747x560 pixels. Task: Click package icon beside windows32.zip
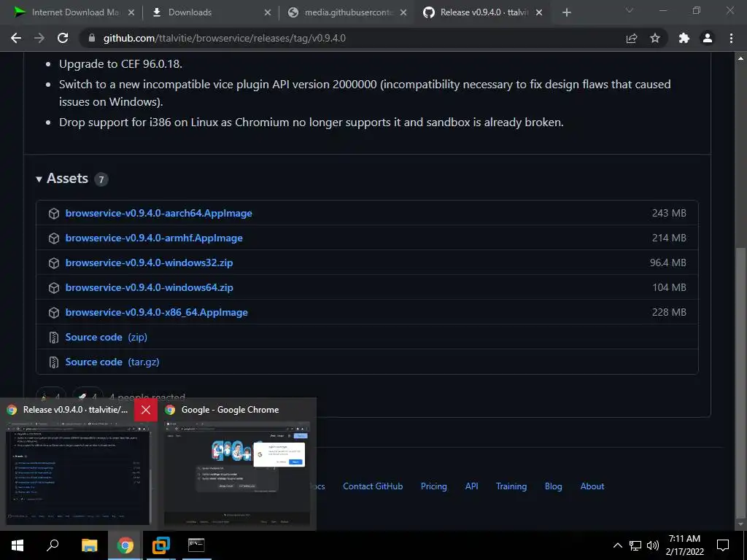(54, 262)
